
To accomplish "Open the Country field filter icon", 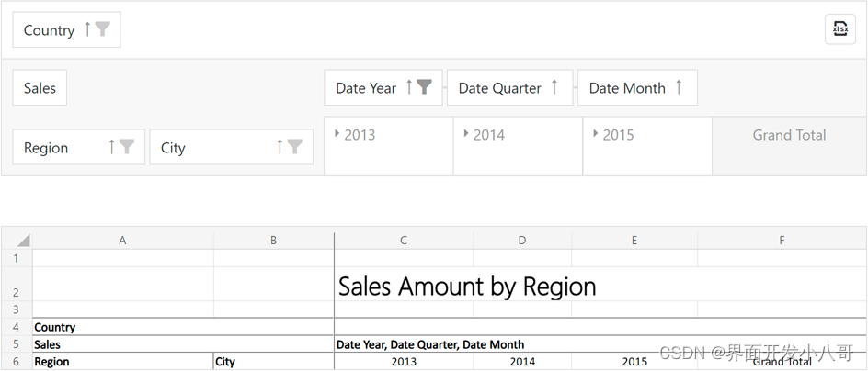I will click(x=103, y=29).
